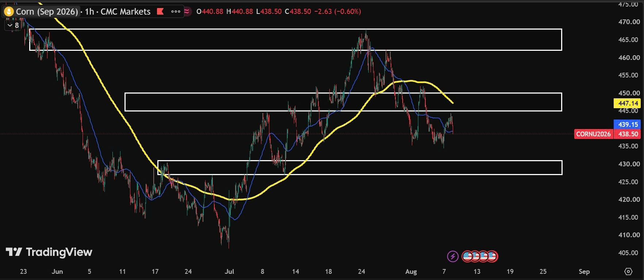This screenshot has width=644, height=280.
Task: Click the L438.50 low value
Action: click(x=269, y=11)
